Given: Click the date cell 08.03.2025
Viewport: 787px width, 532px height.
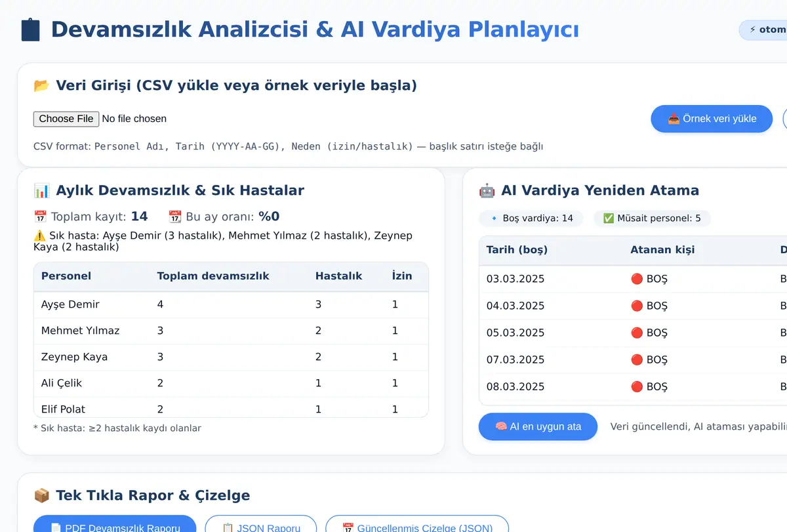Looking at the screenshot, I should pyautogui.click(x=515, y=386).
